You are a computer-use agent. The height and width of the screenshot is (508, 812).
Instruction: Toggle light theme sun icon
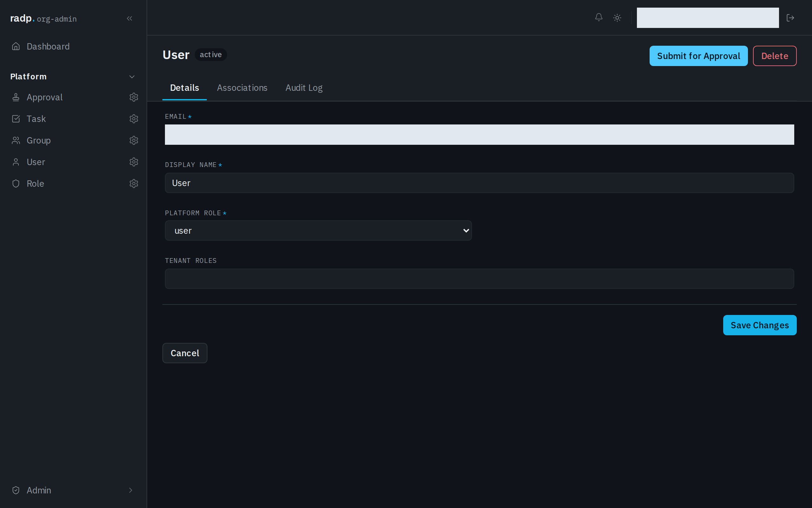pos(617,18)
